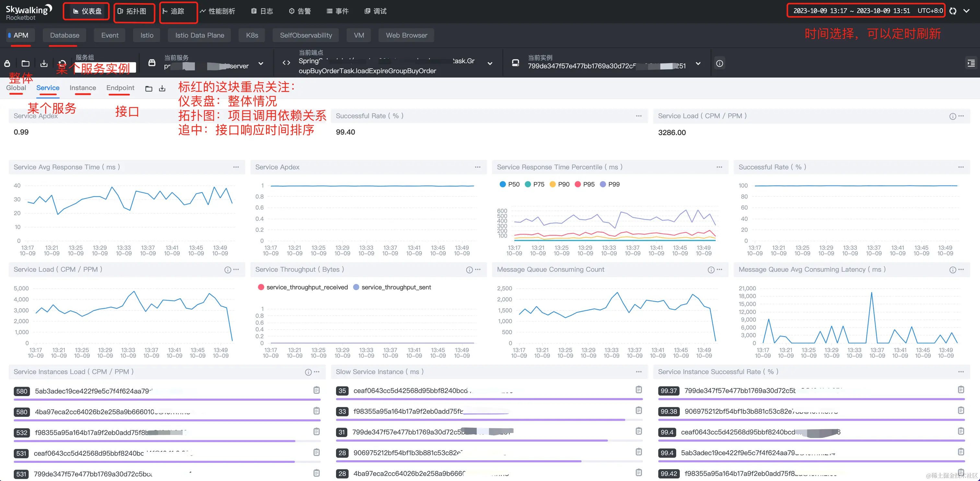Open info tooltip on Service Throughput panel
980x481 pixels.
click(469, 270)
